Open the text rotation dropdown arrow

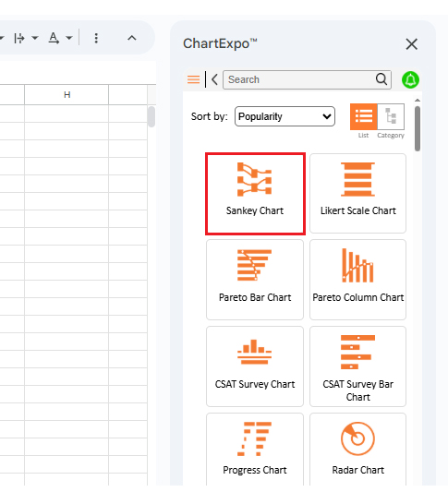pos(69,38)
